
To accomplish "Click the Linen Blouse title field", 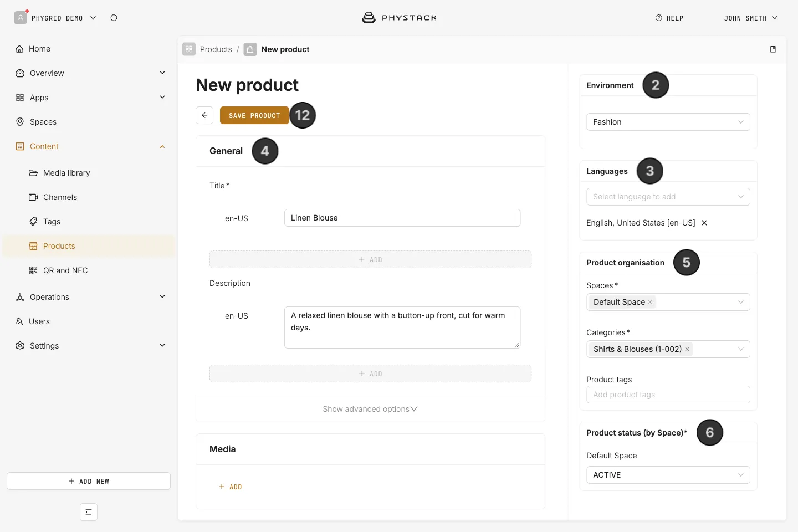I will (402, 218).
